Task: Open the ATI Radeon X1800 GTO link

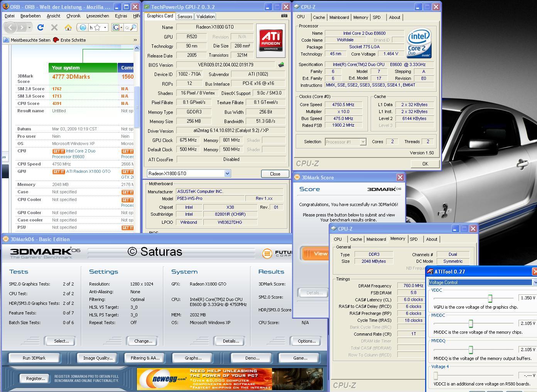Action: click(88, 171)
